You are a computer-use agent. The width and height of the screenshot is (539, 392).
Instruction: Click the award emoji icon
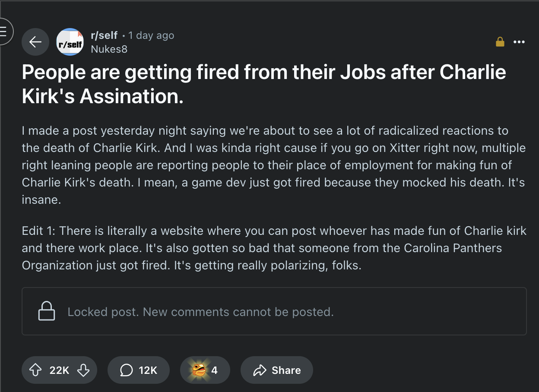click(x=199, y=370)
